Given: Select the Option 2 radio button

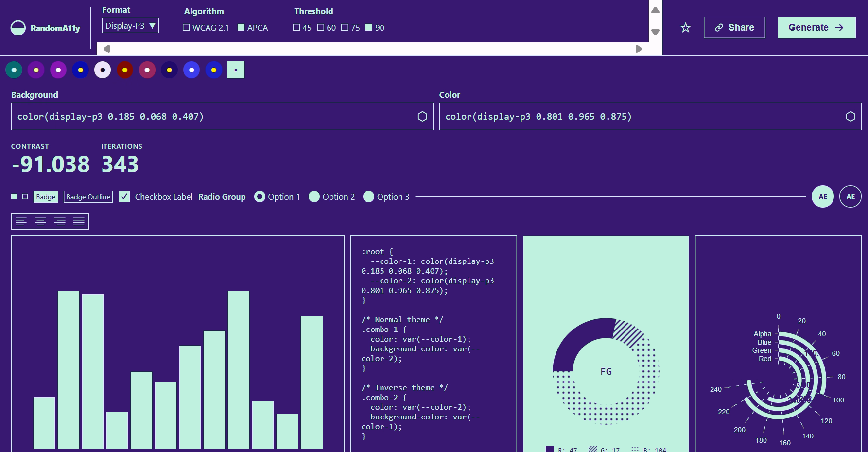Looking at the screenshot, I should [314, 197].
